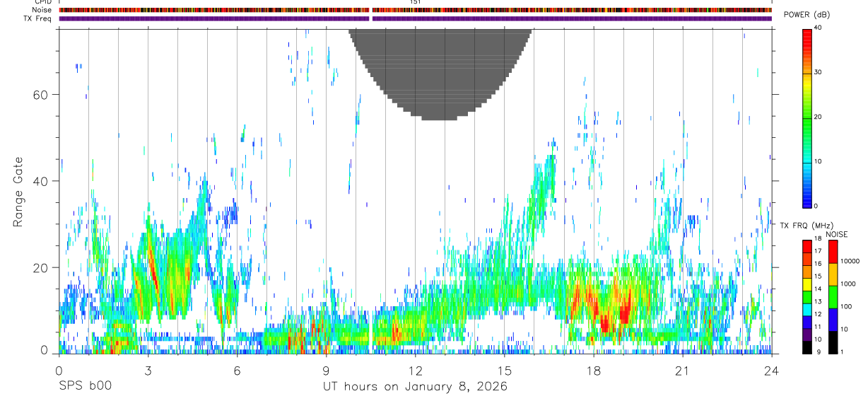This screenshot has height=401, width=868.
Task: Click the 21 tick on UT hours axis
Action: click(683, 371)
